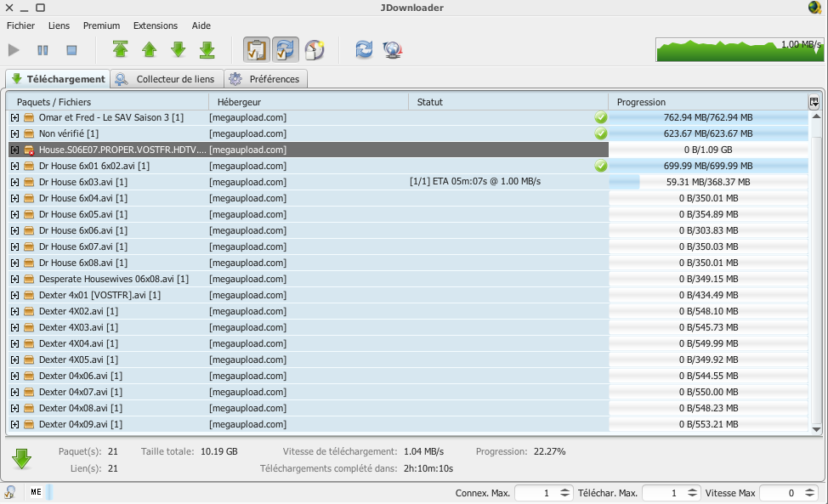Expand the Desperate Housewives 06x08.avi package
The width and height of the screenshot is (828, 504).
(14, 279)
